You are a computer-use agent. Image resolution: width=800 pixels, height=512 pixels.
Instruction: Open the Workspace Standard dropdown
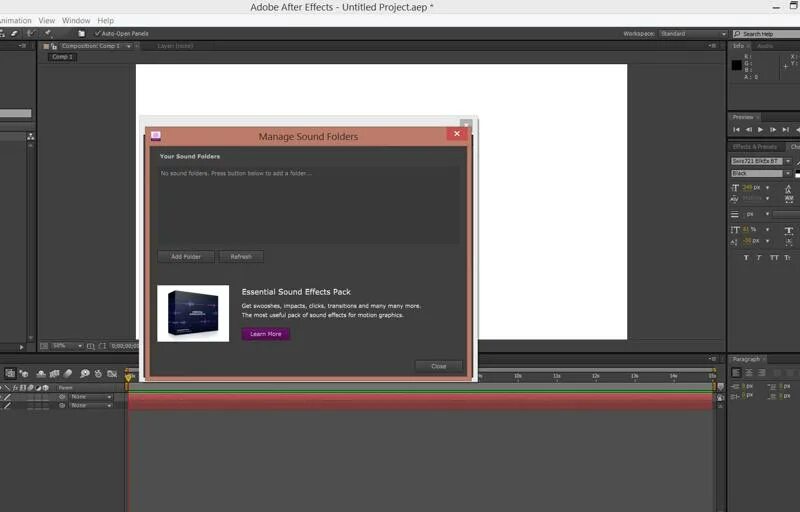pyautogui.click(x=693, y=34)
